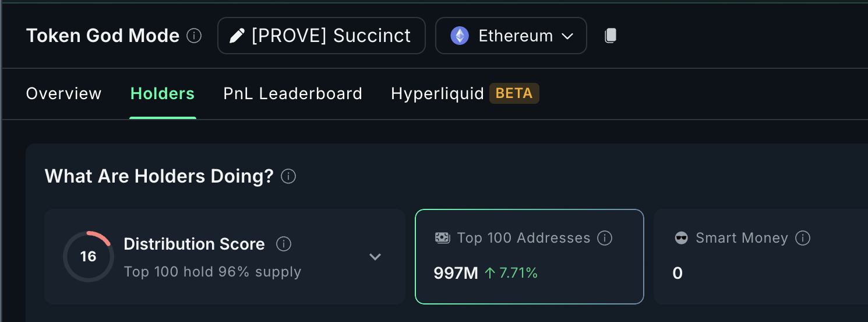Open the [PROVE] Succinct token selector
The width and height of the screenshot is (868, 322).
pyautogui.click(x=322, y=36)
